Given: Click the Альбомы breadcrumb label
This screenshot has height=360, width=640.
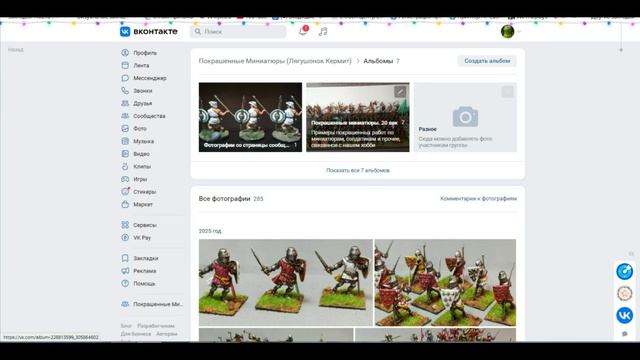Looking at the screenshot, I should click(378, 61).
